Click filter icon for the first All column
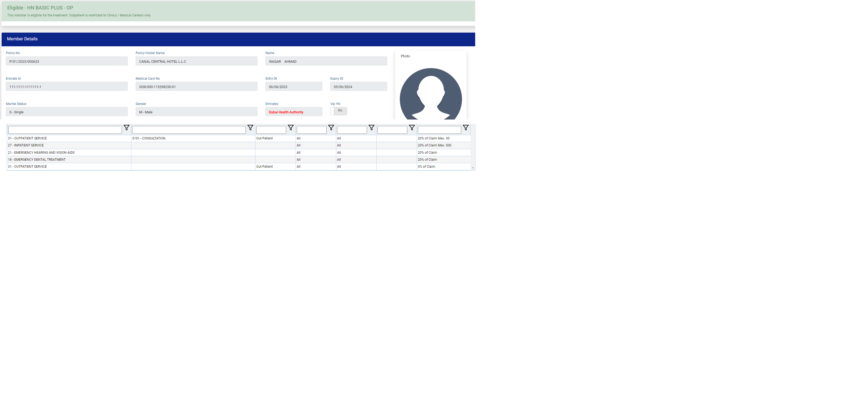Viewport: 868px width, 407px height. tap(331, 128)
